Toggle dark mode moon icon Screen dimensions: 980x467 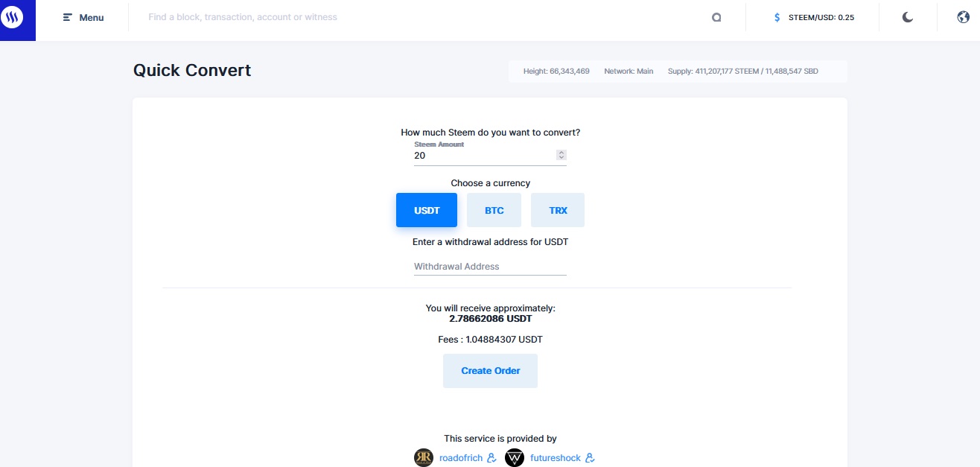[x=907, y=17]
